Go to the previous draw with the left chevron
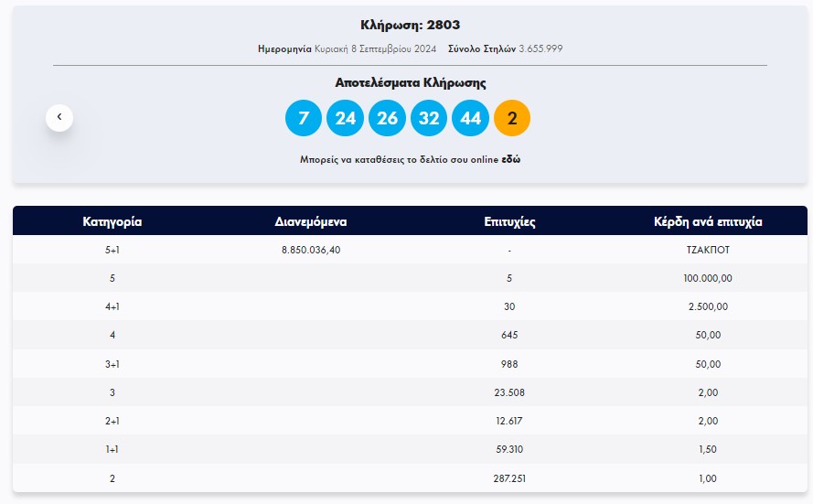 [59, 118]
